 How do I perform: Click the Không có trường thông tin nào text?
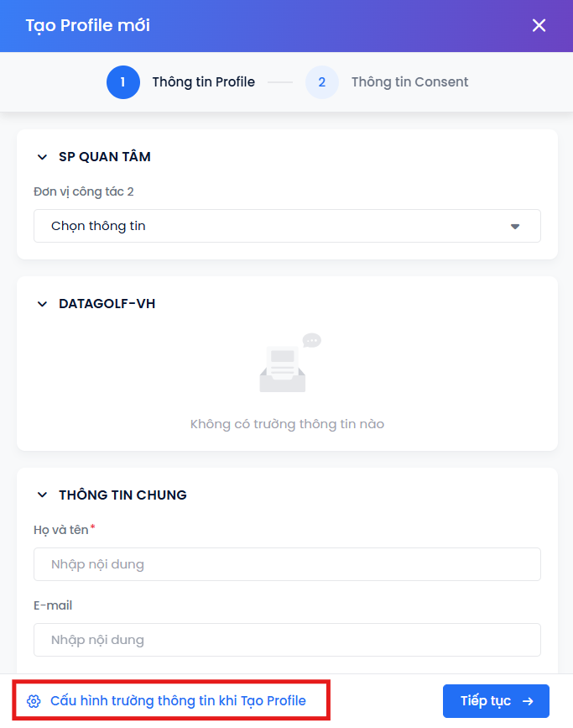287,424
